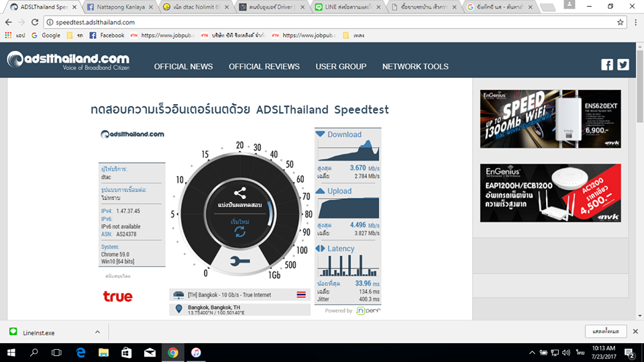The height and width of the screenshot is (362, 644).
Task: Click the Upload graph
Action: [348, 208]
